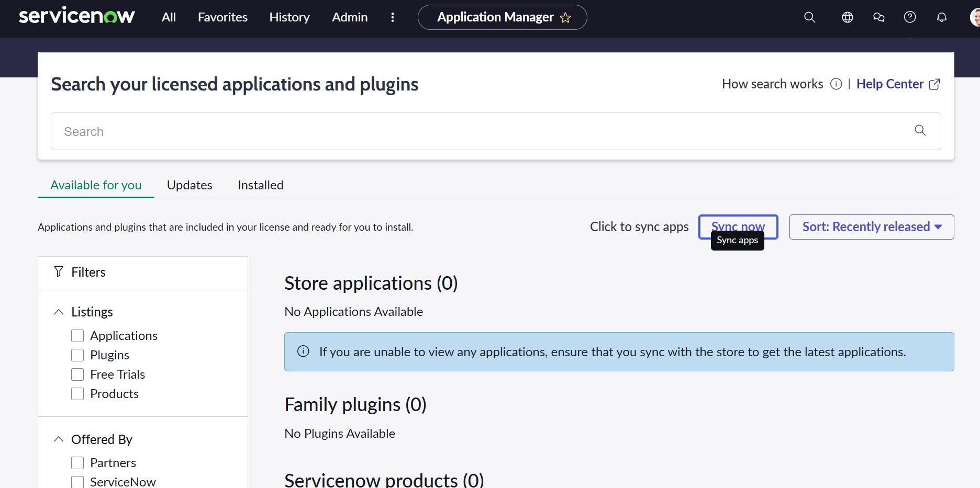Star Application Manager as favorite
The height and width of the screenshot is (488, 980).
tap(565, 17)
